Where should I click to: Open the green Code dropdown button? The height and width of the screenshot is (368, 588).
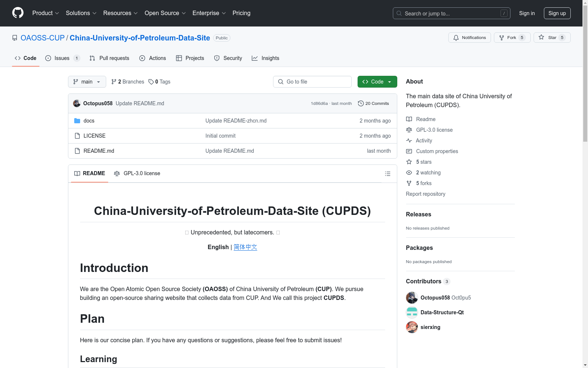click(377, 82)
